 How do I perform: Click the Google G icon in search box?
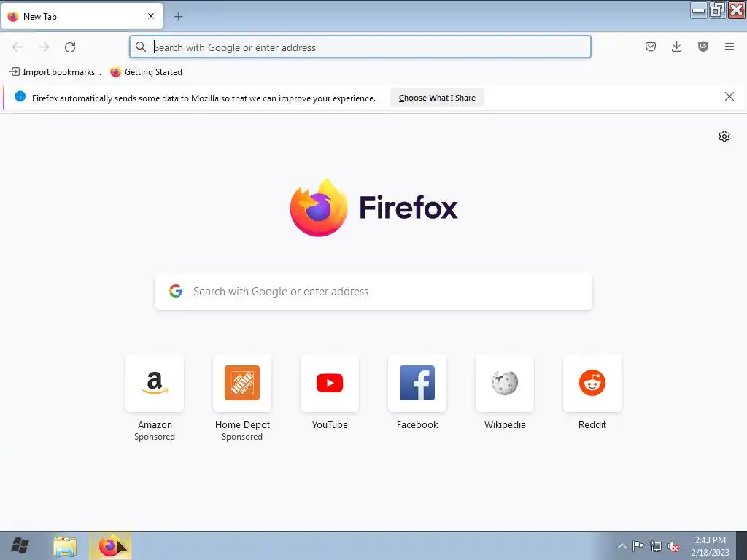[176, 291]
